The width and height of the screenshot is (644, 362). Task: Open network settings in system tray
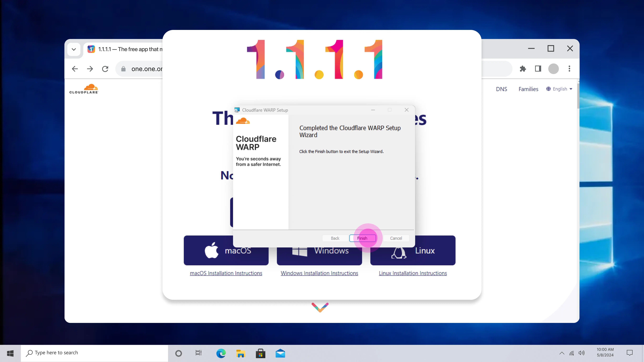pos(572,353)
